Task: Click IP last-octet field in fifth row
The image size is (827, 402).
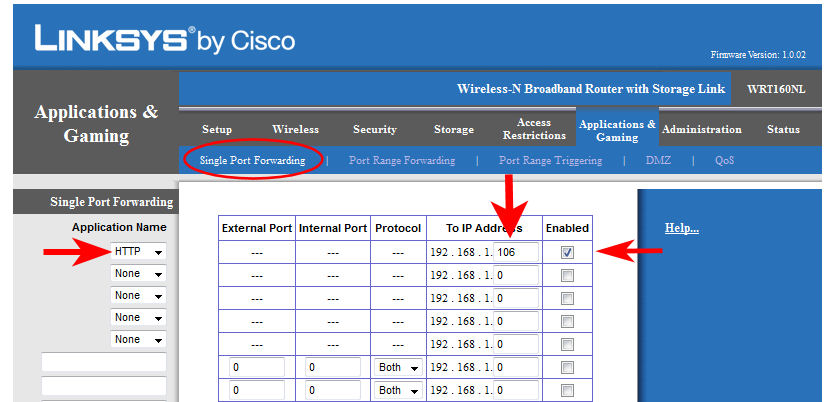Action: pyautogui.click(x=516, y=344)
